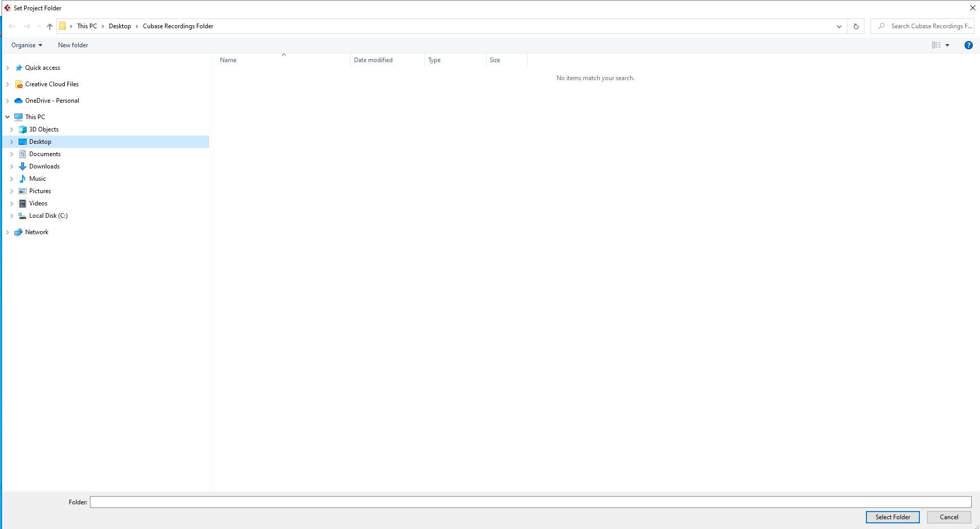This screenshot has width=980, height=529.
Task: Select the Music folder in the sidebar
Action: (x=37, y=178)
